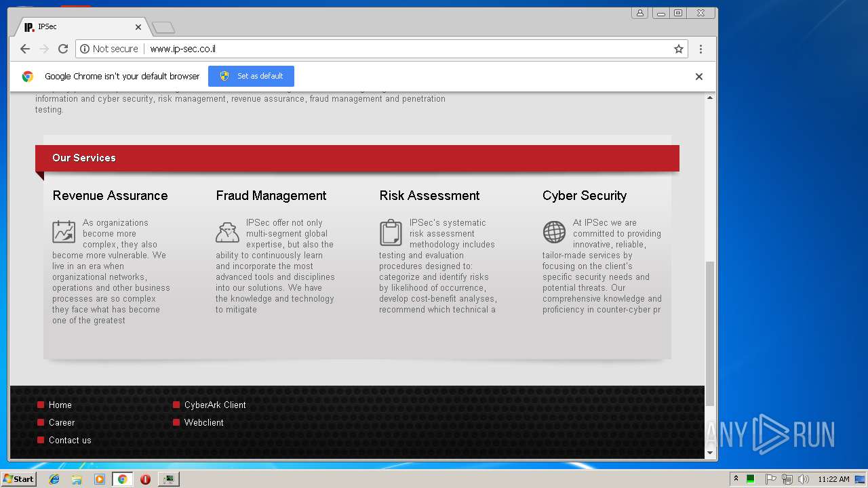Viewport: 868px width, 488px height.
Task: Open the Cyber Security heading
Action: 585,196
